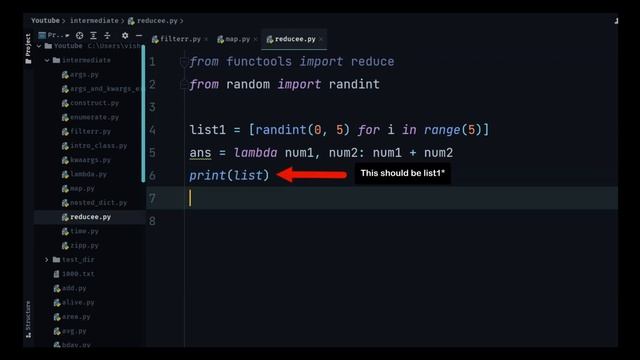Click the Select Opened File target icon
This screenshot has width=640, height=360.
[80, 36]
